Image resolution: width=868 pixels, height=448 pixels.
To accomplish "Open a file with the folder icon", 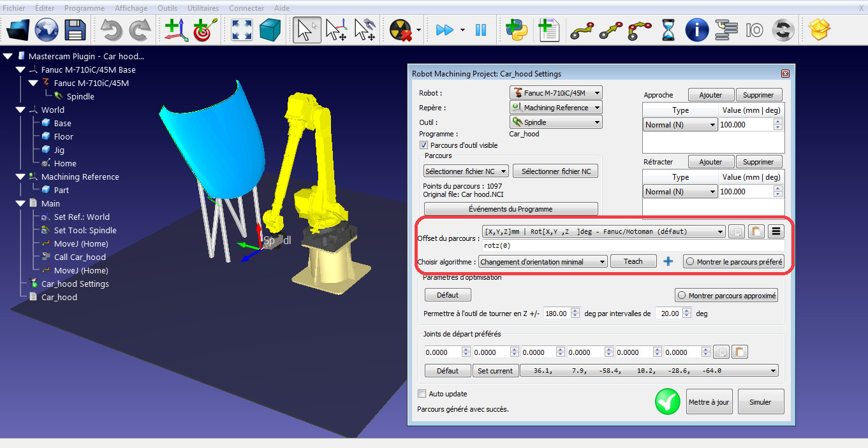I will (x=18, y=30).
